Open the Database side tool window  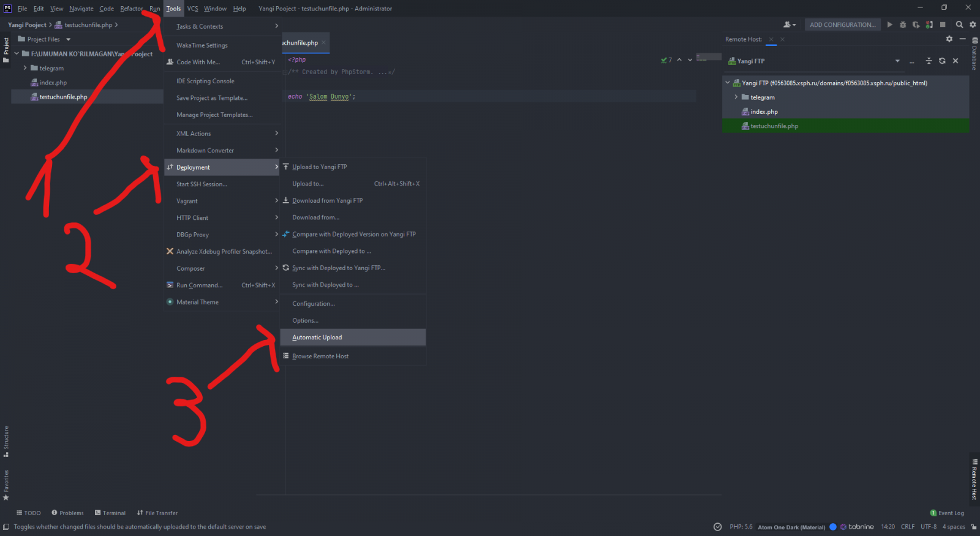974,54
